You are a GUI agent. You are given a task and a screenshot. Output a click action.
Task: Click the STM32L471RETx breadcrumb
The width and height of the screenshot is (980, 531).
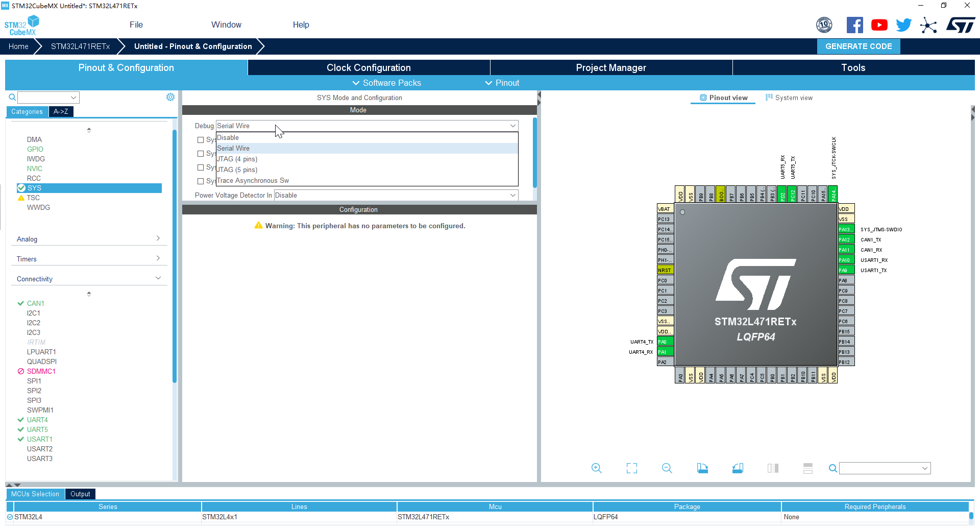coord(80,46)
